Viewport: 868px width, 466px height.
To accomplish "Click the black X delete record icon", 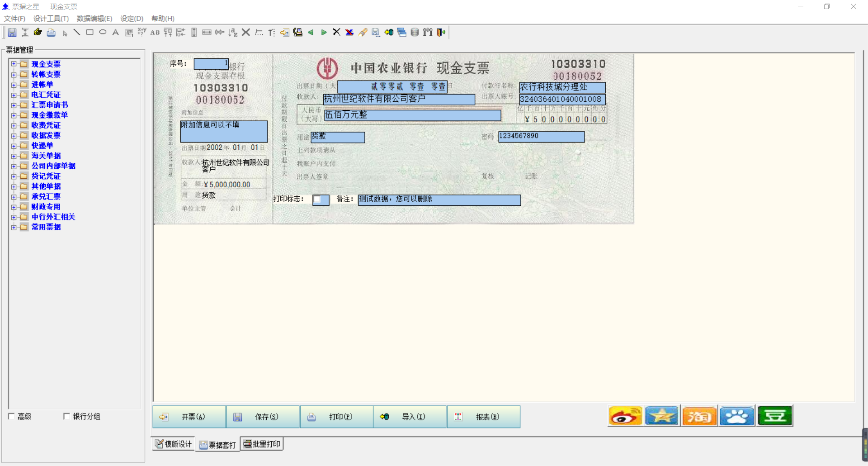I will [x=336, y=32].
